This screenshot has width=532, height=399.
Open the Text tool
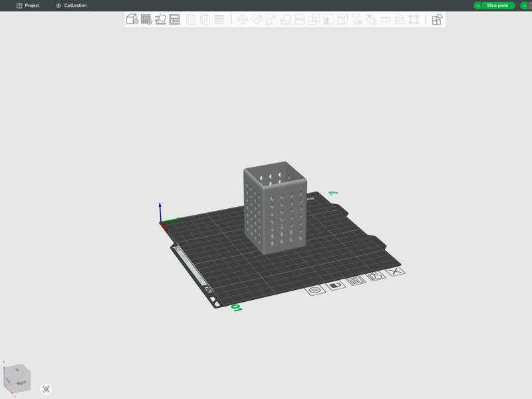[358, 21]
